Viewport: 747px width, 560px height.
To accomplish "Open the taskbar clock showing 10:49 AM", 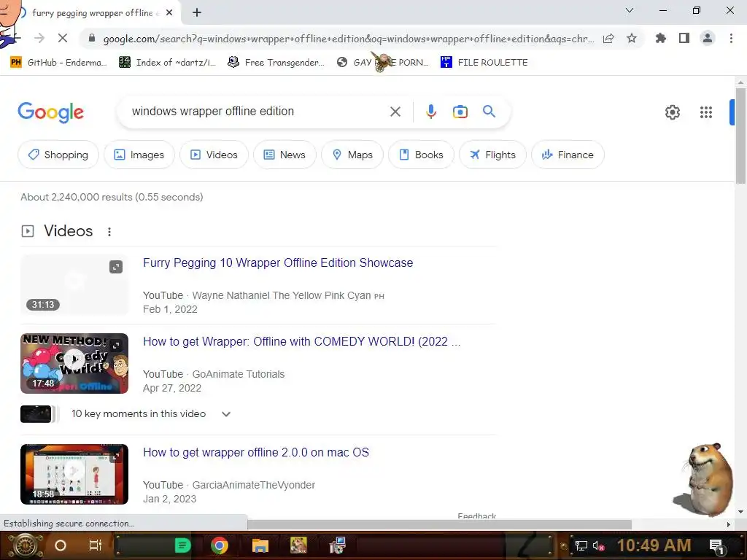I will (x=654, y=545).
